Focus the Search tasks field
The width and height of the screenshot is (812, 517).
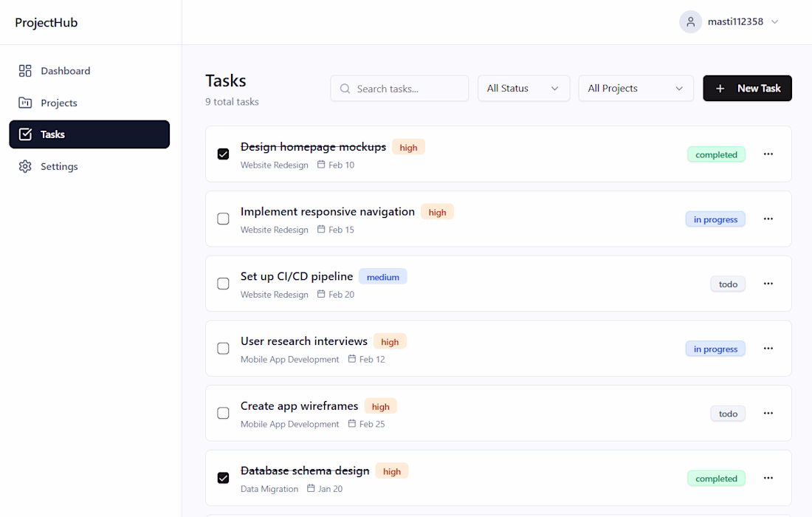click(407, 89)
